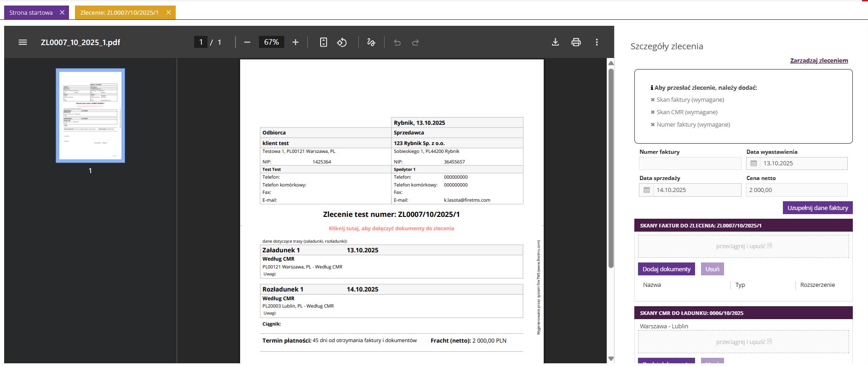The image size is (868, 367).
Task: Click Usuń button under invoice scans
Action: (x=712, y=269)
